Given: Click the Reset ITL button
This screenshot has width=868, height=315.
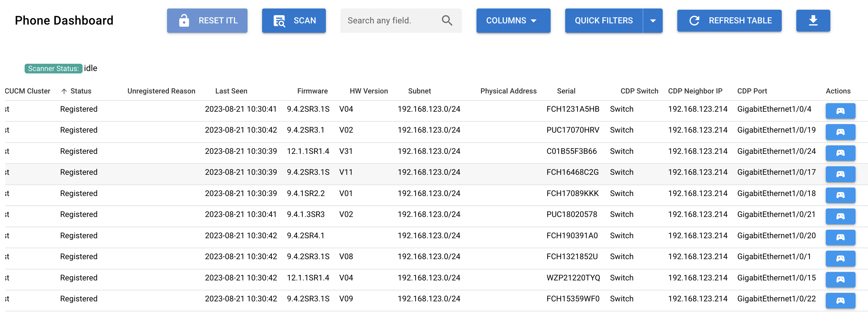Looking at the screenshot, I should click(x=207, y=21).
